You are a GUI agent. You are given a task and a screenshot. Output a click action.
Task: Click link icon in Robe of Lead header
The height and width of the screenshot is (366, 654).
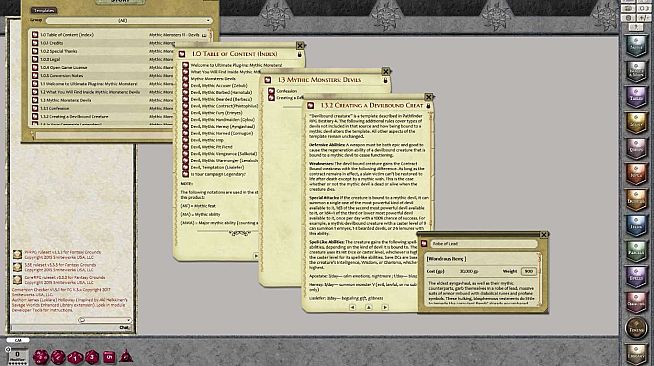[x=424, y=243]
